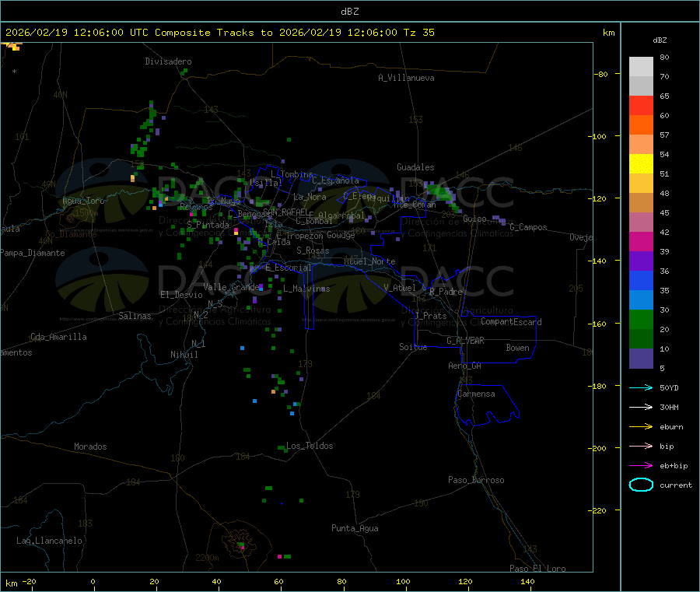Click the '-20' km tick on bottom axis
The image size is (700, 592).
point(29,581)
